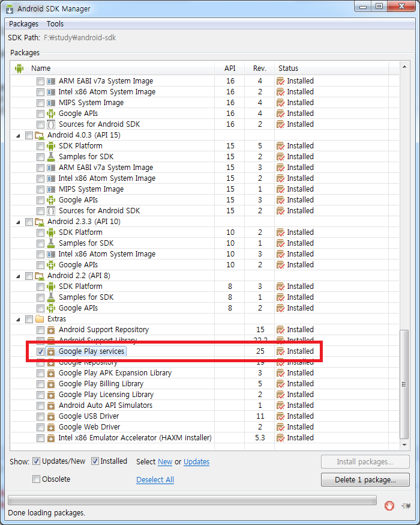420x525 pixels.
Task: Click the Google Play Billing Library package icon
Action: click(x=51, y=384)
